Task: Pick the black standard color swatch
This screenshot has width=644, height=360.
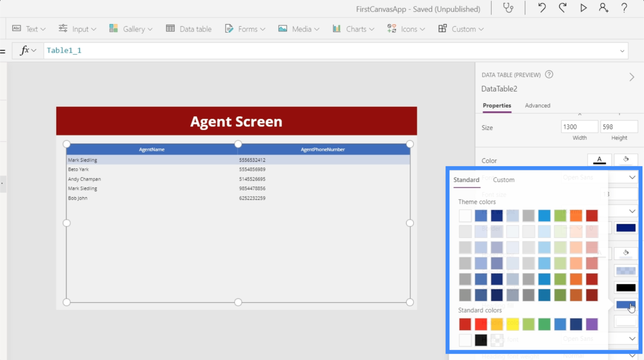Action: click(x=481, y=340)
